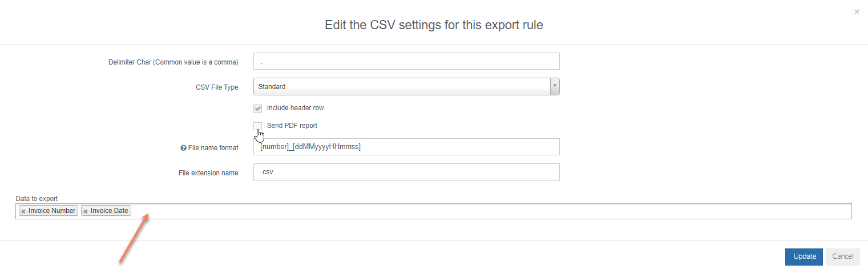Image resolution: width=868 pixels, height=273 pixels.
Task: Select the Invoice Date tag label
Action: pos(110,211)
